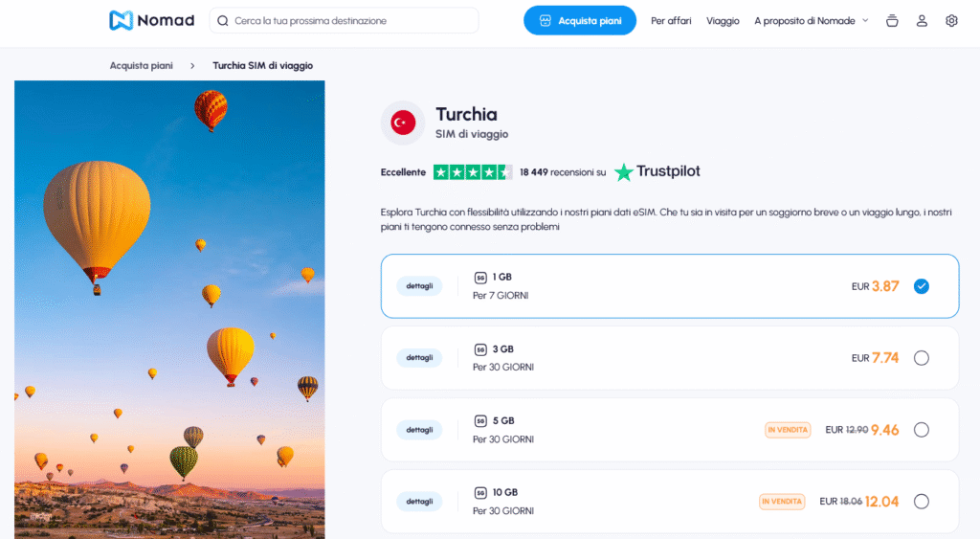980x539 pixels.
Task: Choose the 10 GB plan radio button
Action: [921, 501]
